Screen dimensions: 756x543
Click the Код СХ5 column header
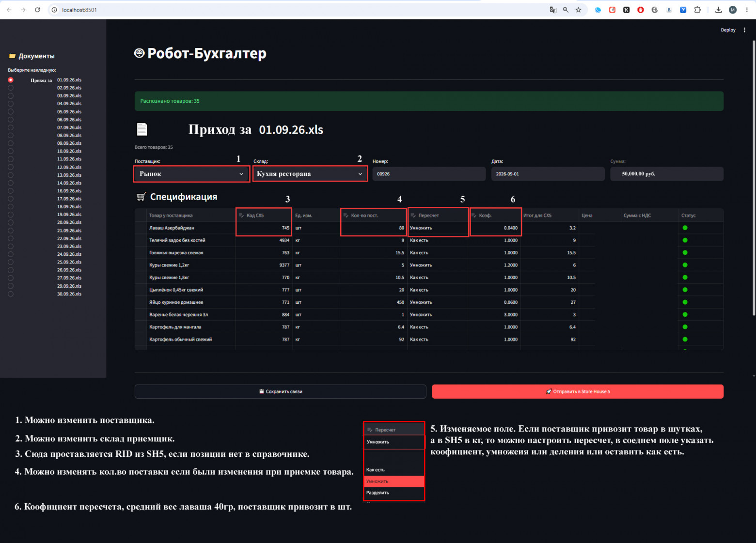tap(264, 216)
